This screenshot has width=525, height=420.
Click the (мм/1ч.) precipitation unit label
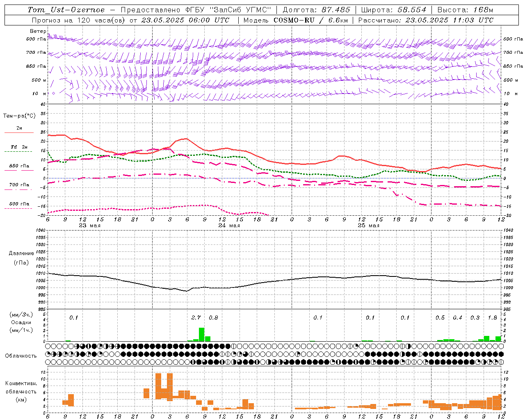pos(21,330)
